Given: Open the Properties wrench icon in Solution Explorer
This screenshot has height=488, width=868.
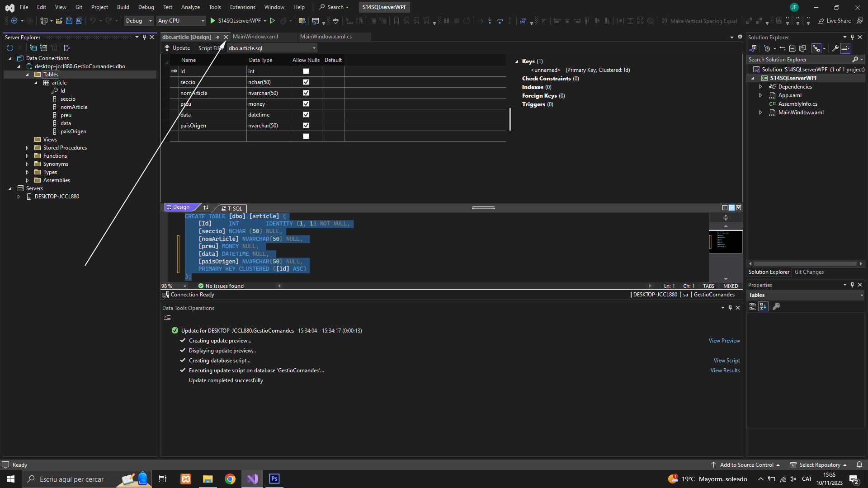Looking at the screenshot, I should click(835, 48).
